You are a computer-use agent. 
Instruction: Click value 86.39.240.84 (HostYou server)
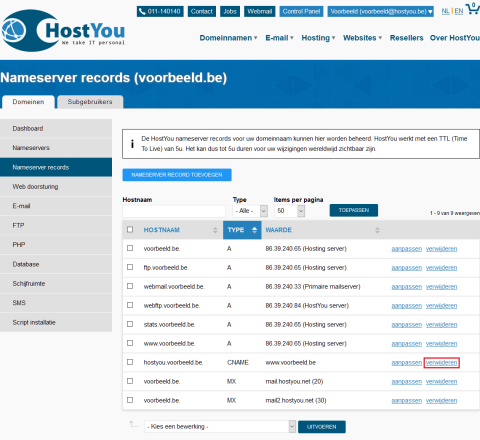pyautogui.click(x=307, y=306)
